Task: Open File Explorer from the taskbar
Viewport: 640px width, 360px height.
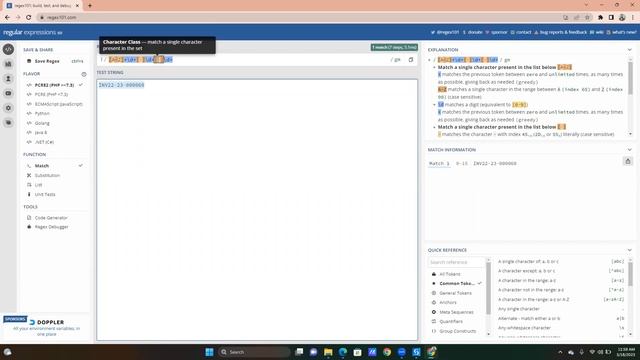Action: (x=328, y=352)
